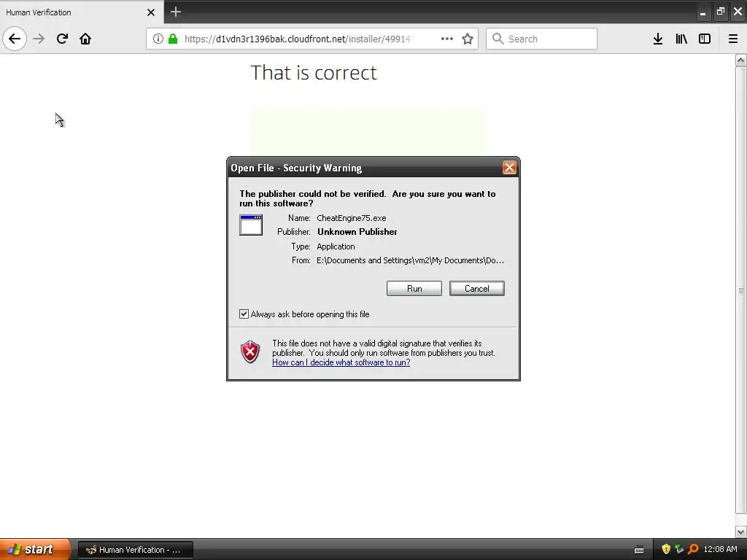Toggle the browser sidebar view
This screenshot has height=560, width=747.
point(705,39)
